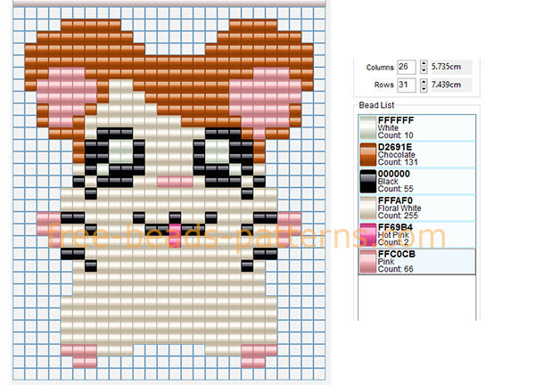Click the 7.439cm height value
Screen dimensions: 535x392
(x=447, y=85)
